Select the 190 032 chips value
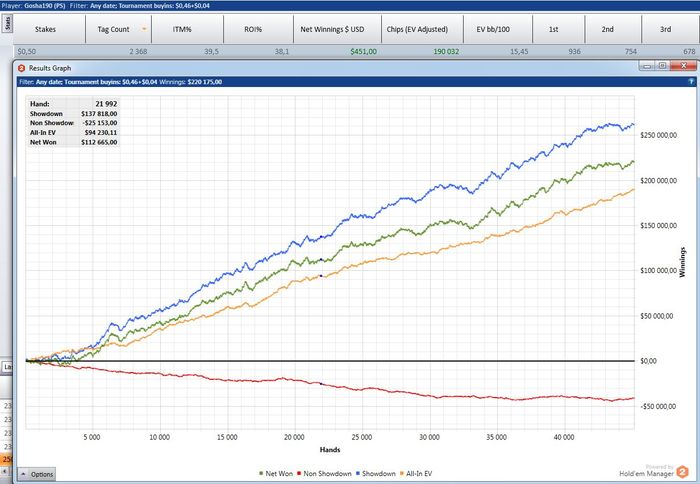The image size is (700, 484). (x=446, y=52)
